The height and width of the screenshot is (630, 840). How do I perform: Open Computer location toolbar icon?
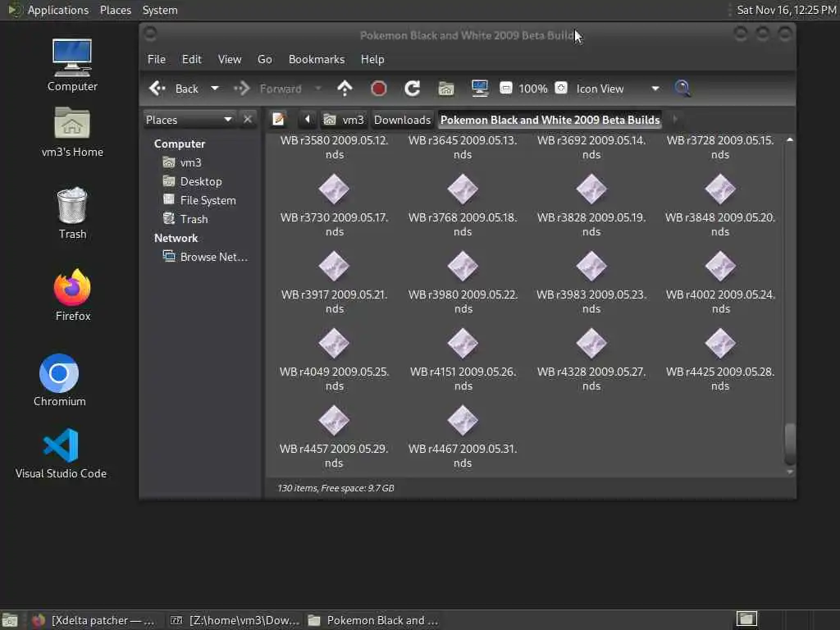click(x=479, y=89)
